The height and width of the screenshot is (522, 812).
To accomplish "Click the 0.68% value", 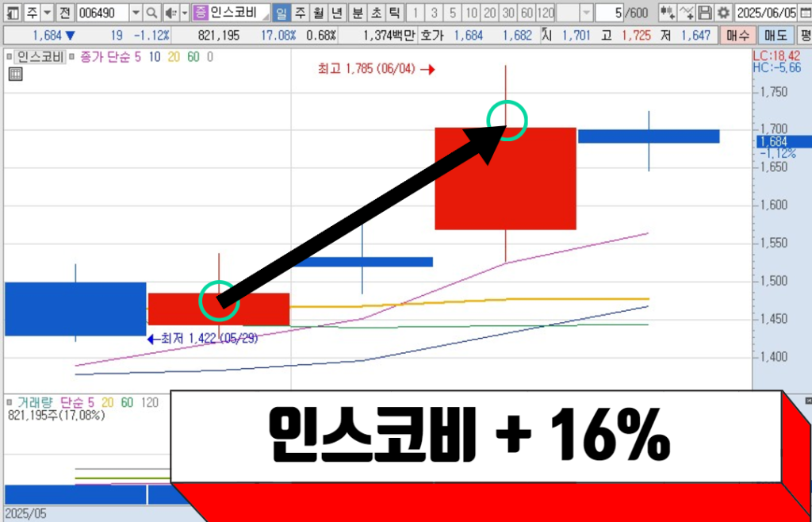I will tap(321, 36).
